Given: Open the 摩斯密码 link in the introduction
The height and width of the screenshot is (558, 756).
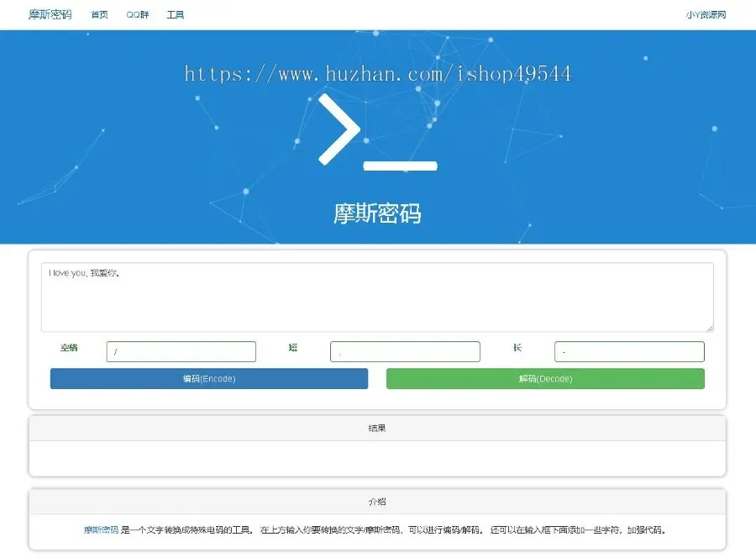Looking at the screenshot, I should pyautogui.click(x=100, y=530).
